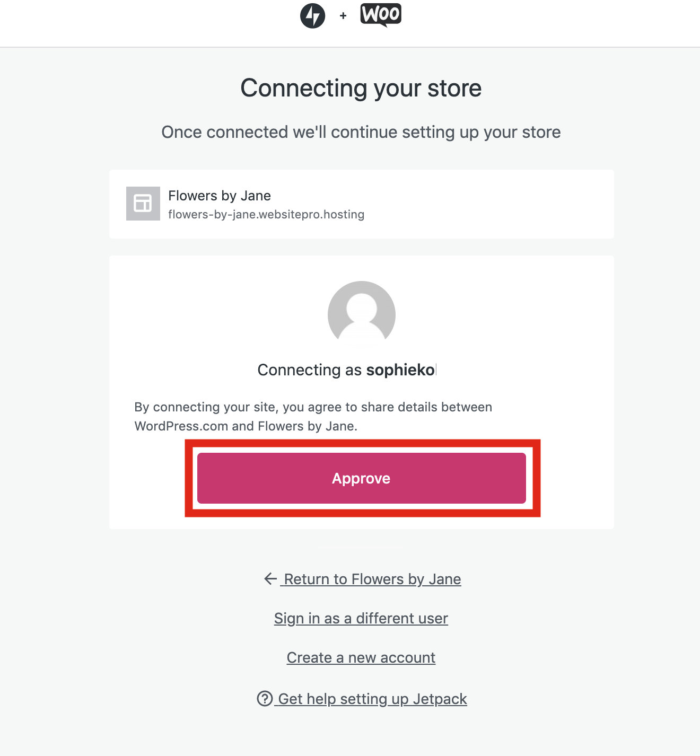Viewport: 700px width, 756px height.
Task: Follow the Return to Flowers by Jane link
Action: (x=372, y=579)
